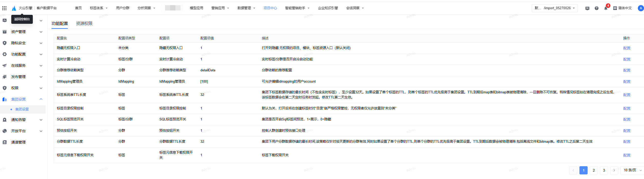Open the 智能营销助手 top menu dropdown
The height and width of the screenshot is (179, 644).
pyautogui.click(x=298, y=8)
